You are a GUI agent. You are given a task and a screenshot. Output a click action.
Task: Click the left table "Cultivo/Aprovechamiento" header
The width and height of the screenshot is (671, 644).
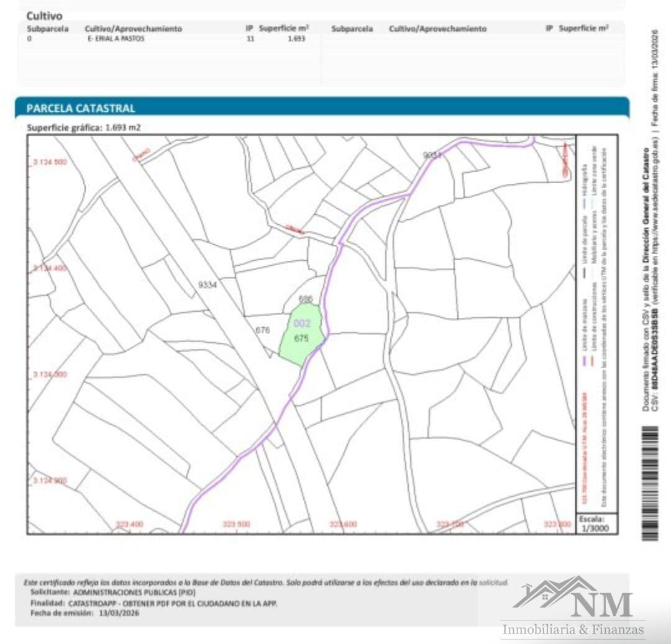[x=133, y=29]
